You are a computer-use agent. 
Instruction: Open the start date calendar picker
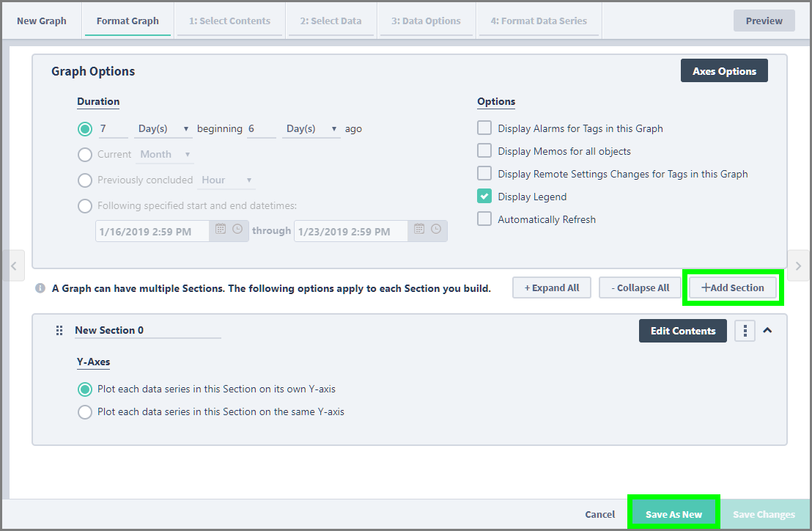coord(221,229)
